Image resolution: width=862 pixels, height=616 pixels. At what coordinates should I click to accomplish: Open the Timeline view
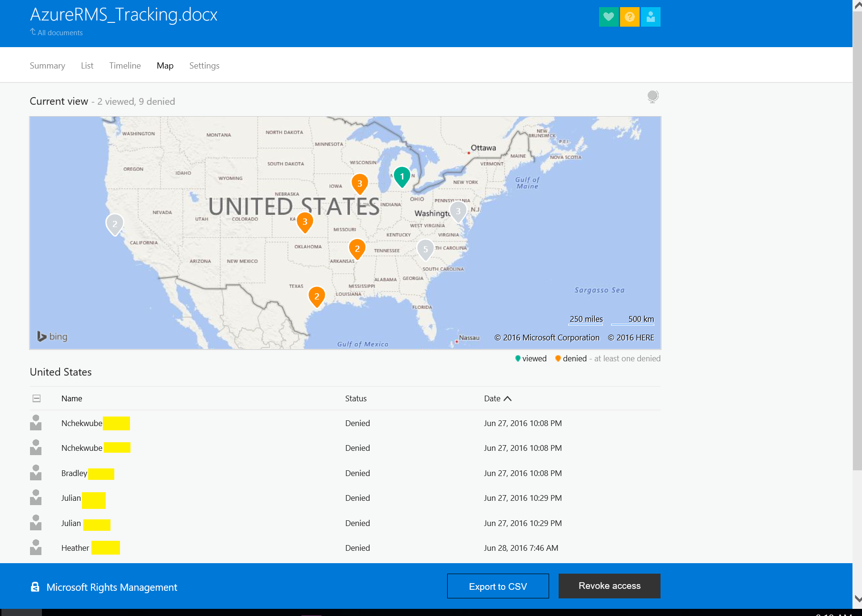(125, 65)
